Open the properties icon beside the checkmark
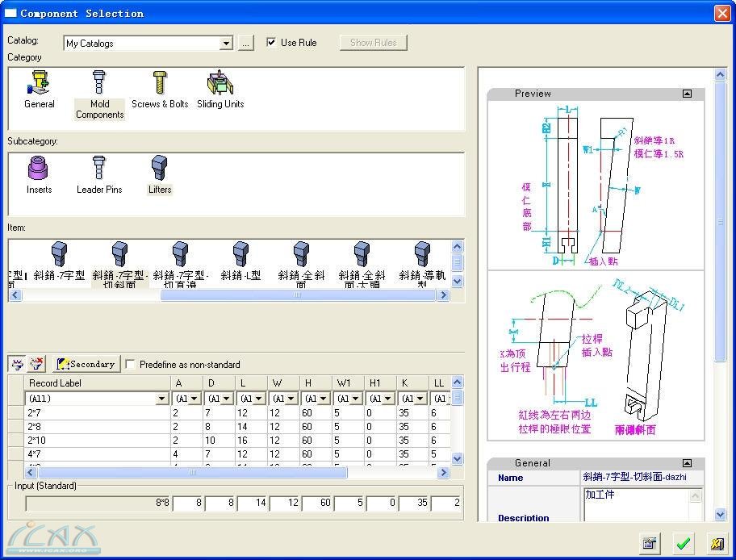This screenshot has height=560, width=736. (650, 543)
